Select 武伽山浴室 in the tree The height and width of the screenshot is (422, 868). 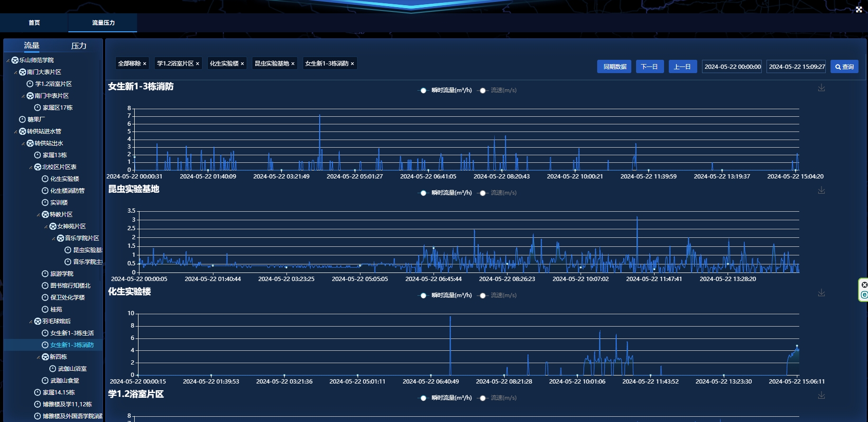coord(72,369)
